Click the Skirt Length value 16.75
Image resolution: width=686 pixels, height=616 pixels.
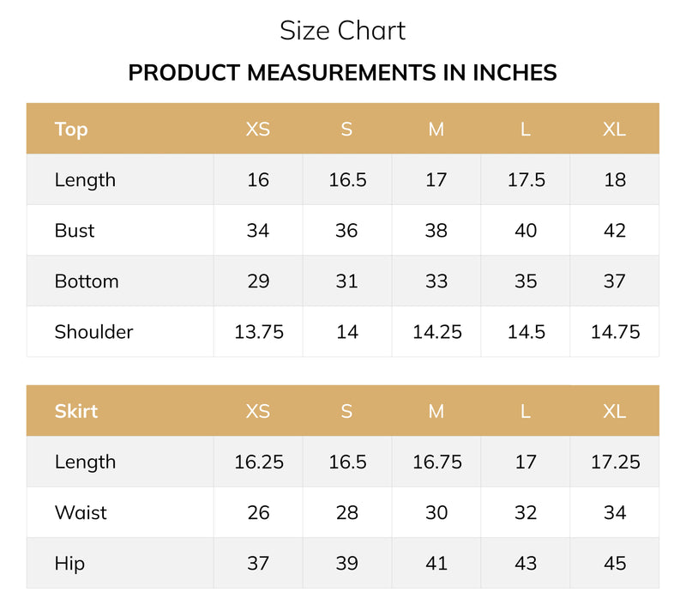pos(437,462)
